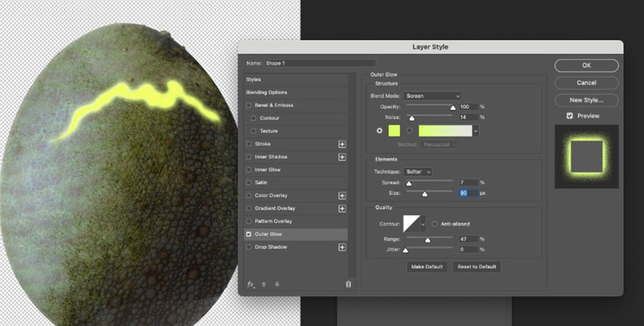The width and height of the screenshot is (644, 326).
Task: Click the Cancel button
Action: [587, 82]
